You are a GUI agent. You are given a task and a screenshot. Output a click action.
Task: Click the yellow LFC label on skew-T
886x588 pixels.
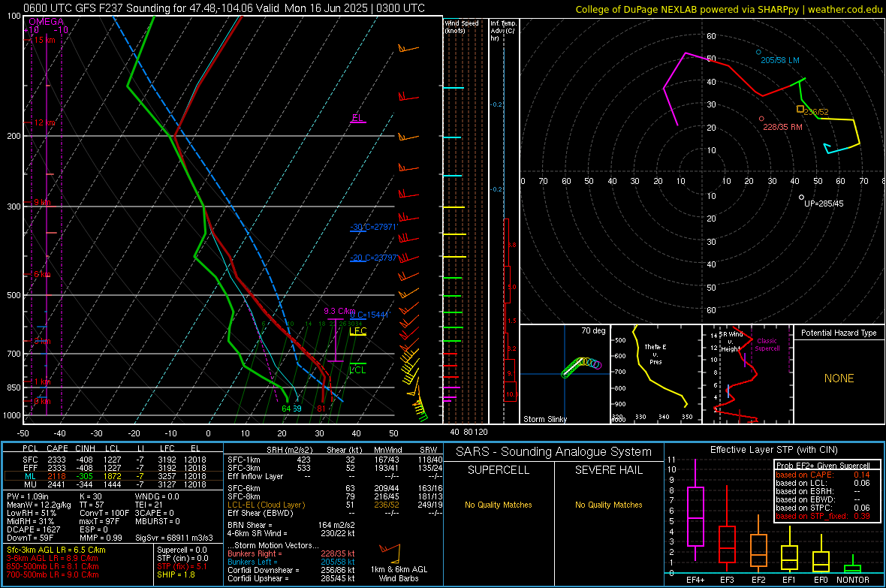point(357,330)
